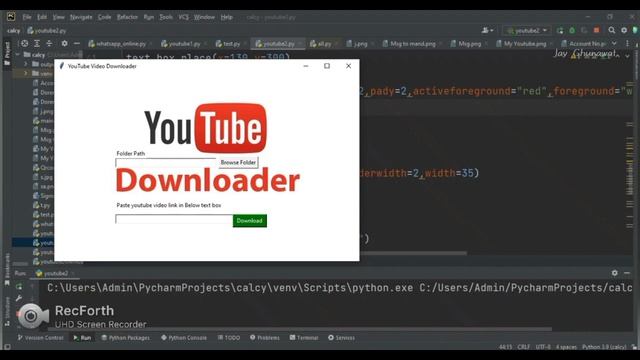Click the Python 3.9 (calcy) interpreter status

[604, 347]
